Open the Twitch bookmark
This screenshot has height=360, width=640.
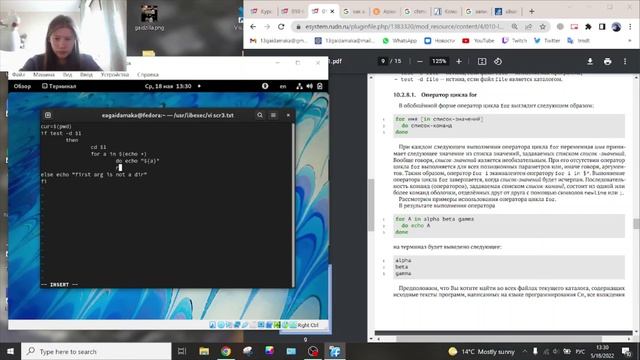(x=514, y=40)
